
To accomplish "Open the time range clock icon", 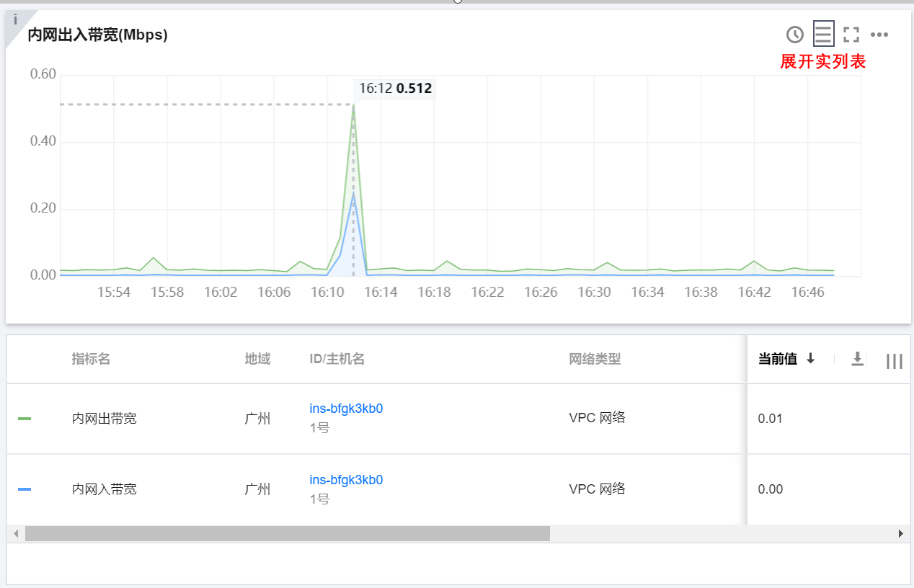I will [794, 34].
